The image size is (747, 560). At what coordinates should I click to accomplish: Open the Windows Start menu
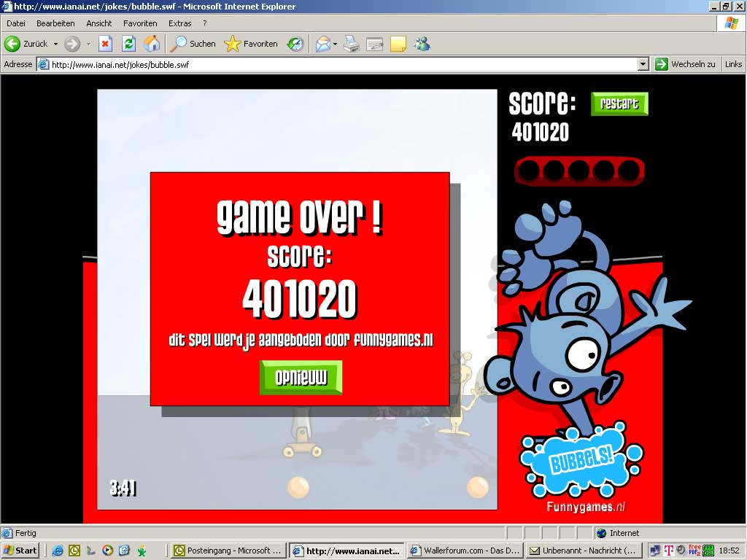pos(20,551)
